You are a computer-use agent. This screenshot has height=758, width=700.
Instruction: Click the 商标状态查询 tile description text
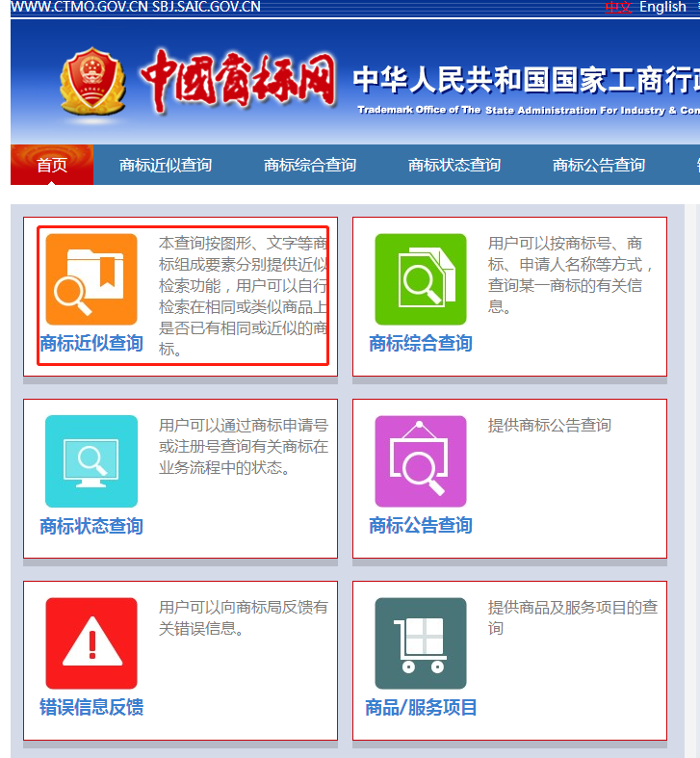tap(243, 447)
